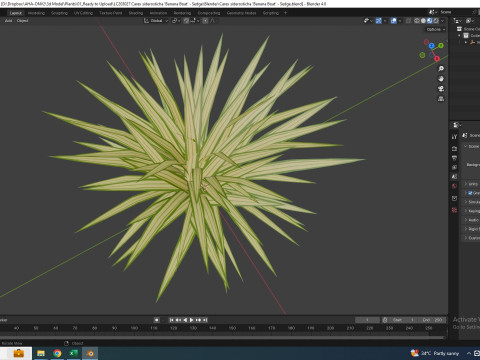
Task: Toggle camera view with camera icon
Action: coord(441,89)
